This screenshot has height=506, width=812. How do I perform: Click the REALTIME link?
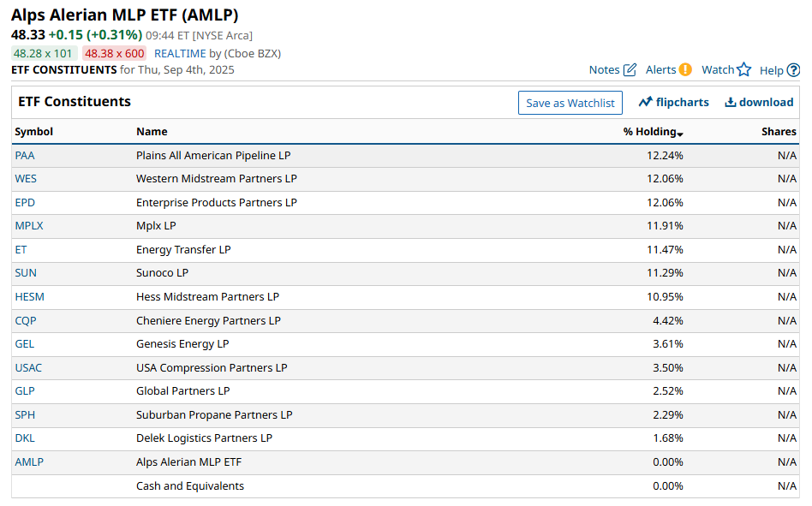pos(180,53)
